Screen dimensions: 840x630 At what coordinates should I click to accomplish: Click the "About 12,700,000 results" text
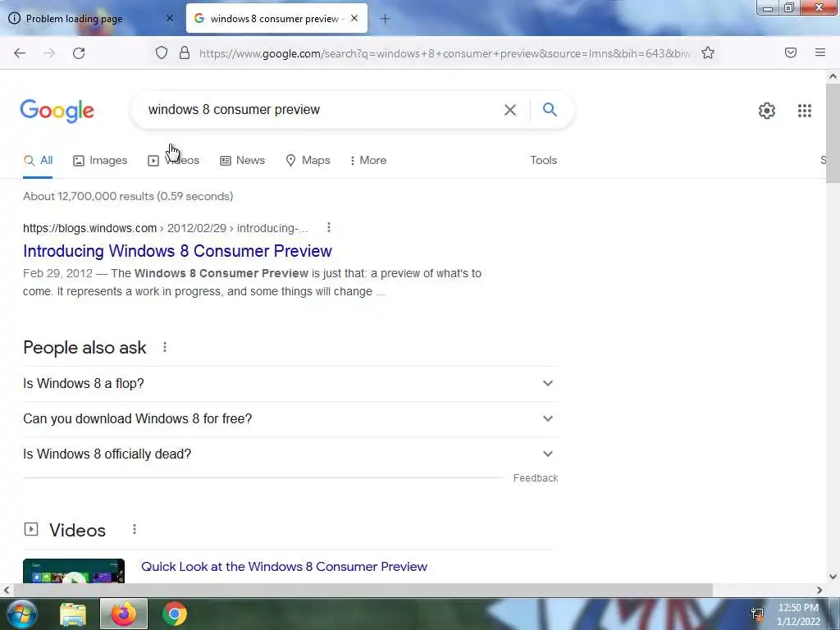127,196
